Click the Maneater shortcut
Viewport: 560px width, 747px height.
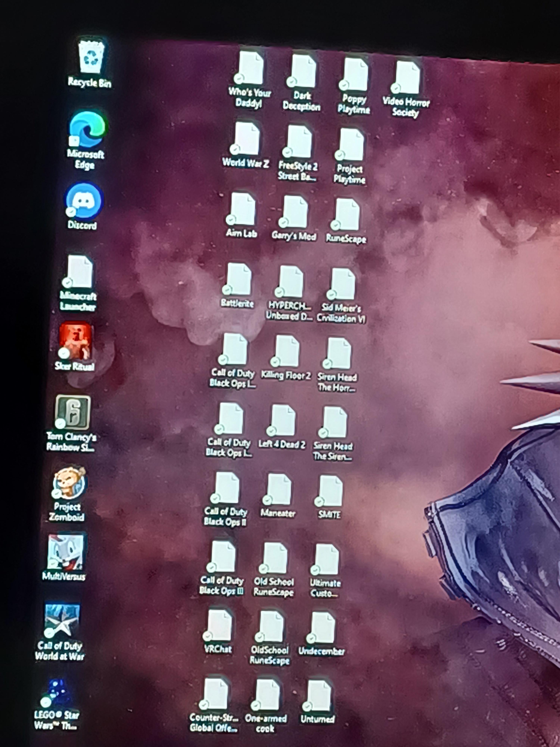[279, 496]
